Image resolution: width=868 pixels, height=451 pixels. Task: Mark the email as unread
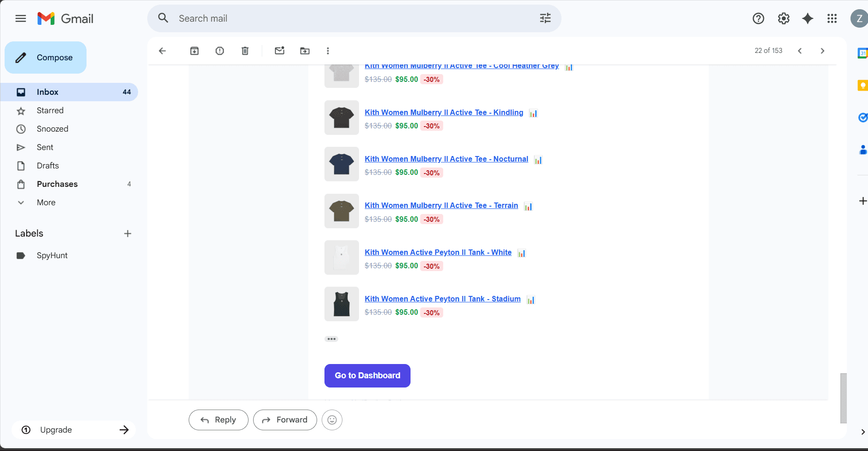[279, 51]
